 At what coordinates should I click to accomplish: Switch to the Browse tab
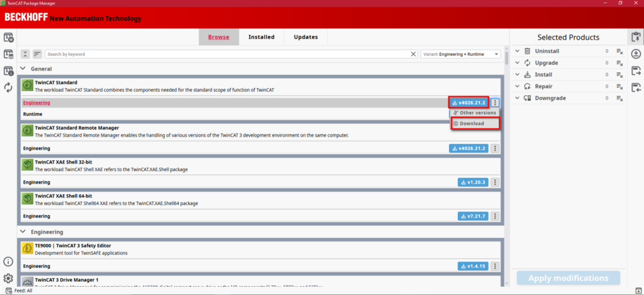pyautogui.click(x=218, y=37)
